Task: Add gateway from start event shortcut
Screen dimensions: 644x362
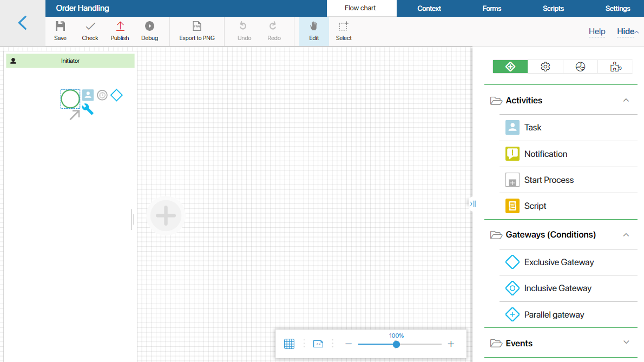Action: pyautogui.click(x=117, y=95)
